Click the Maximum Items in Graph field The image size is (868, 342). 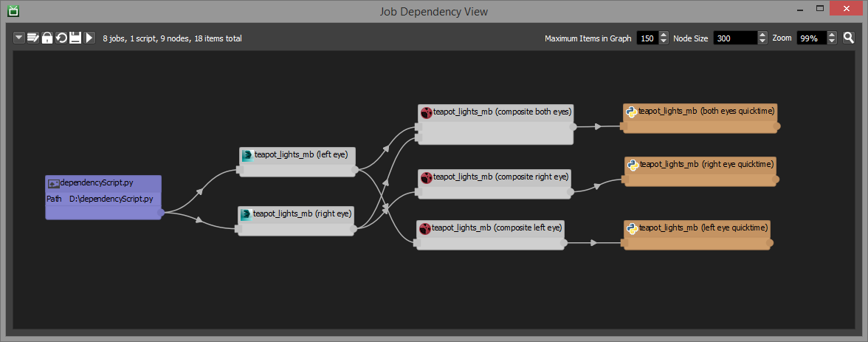click(x=647, y=38)
